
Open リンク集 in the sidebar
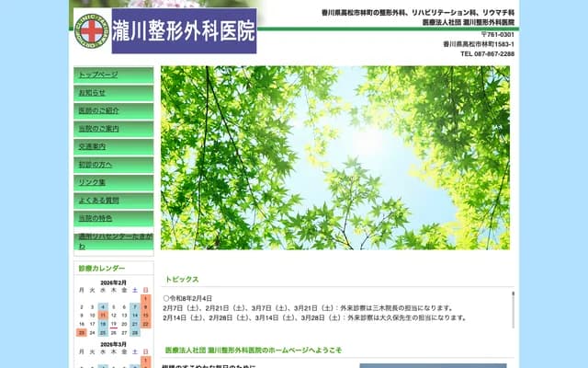(114, 182)
